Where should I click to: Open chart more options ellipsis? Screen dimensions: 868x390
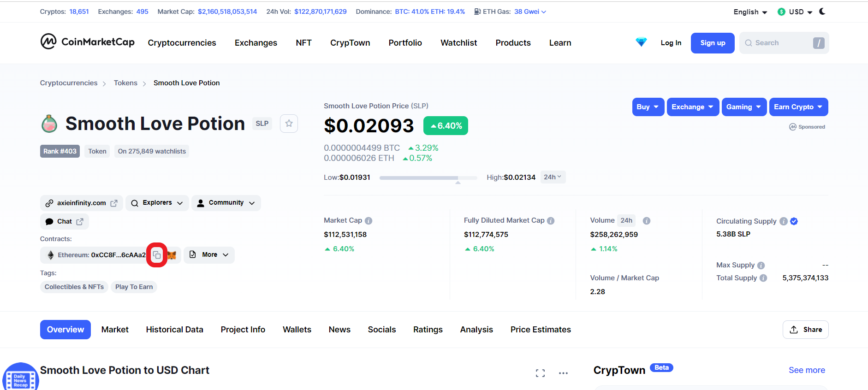pos(563,373)
